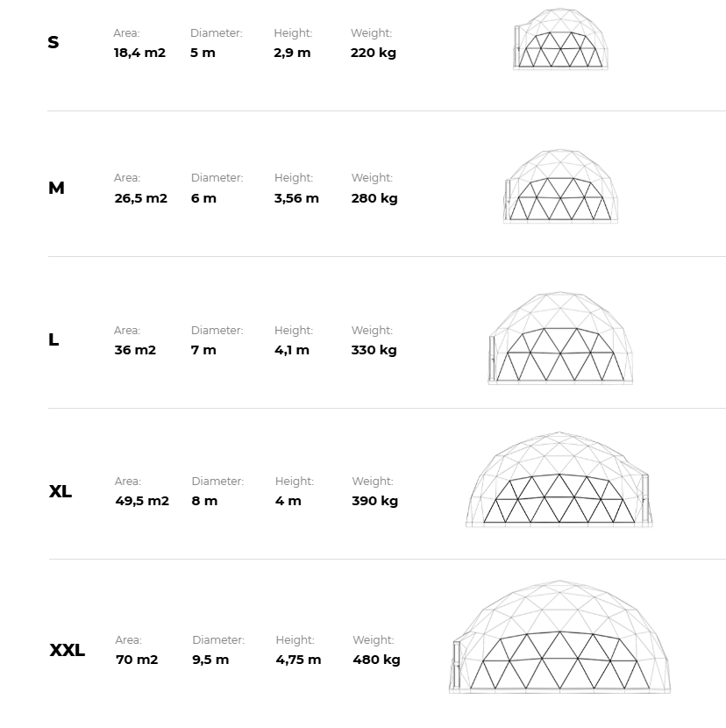Viewport: 726px width, 728px height.
Task: Select the 4,1 m height value
Action: pyautogui.click(x=292, y=350)
